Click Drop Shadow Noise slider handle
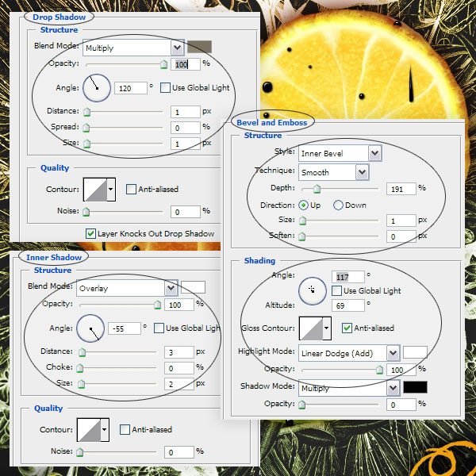476x476 pixels. 86,212
